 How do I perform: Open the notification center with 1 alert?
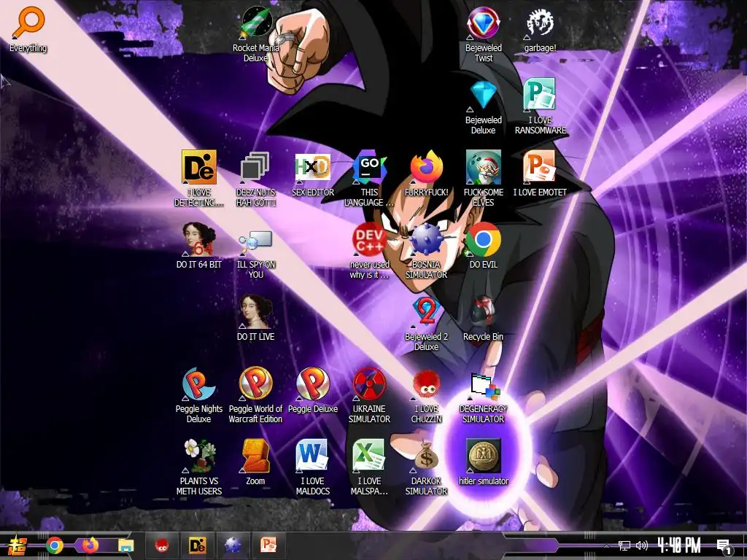(x=724, y=545)
